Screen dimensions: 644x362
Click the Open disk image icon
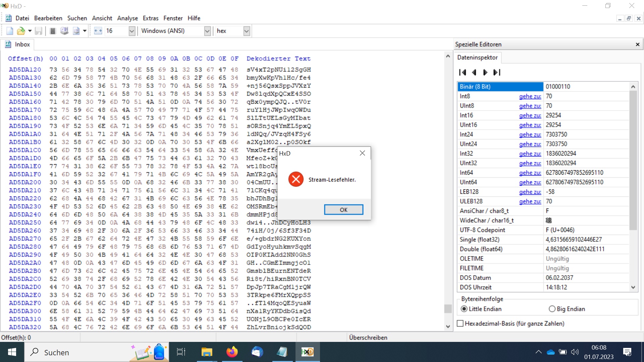(76, 31)
